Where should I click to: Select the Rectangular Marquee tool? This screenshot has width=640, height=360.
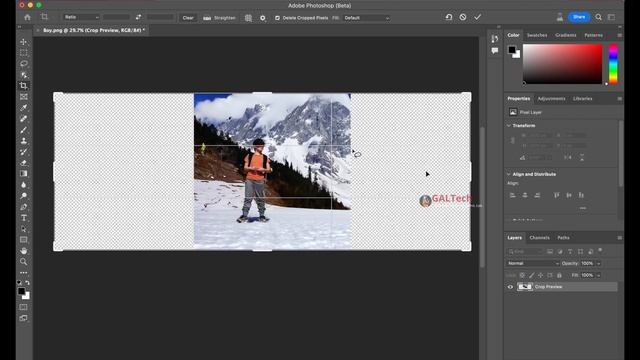(24, 53)
